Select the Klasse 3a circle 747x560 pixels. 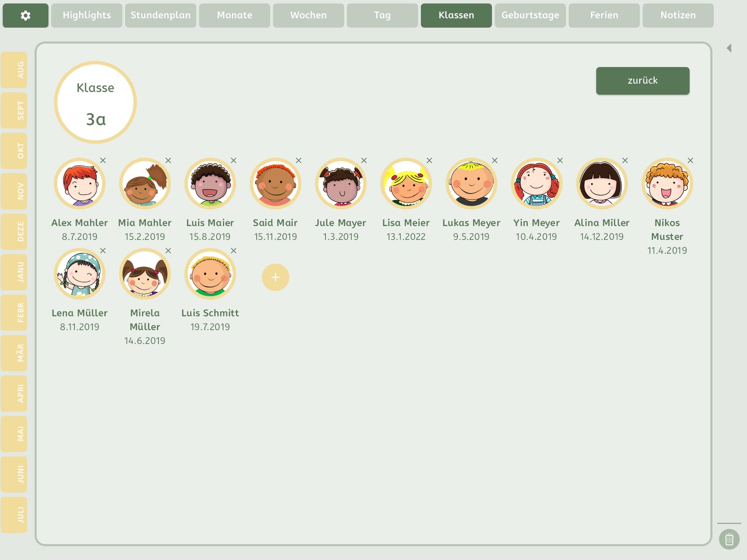point(95,102)
